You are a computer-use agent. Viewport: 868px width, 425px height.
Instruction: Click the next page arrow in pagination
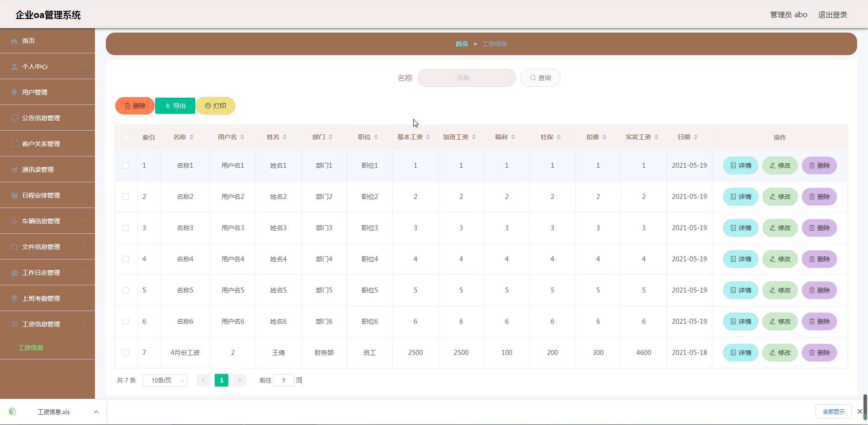(240, 380)
